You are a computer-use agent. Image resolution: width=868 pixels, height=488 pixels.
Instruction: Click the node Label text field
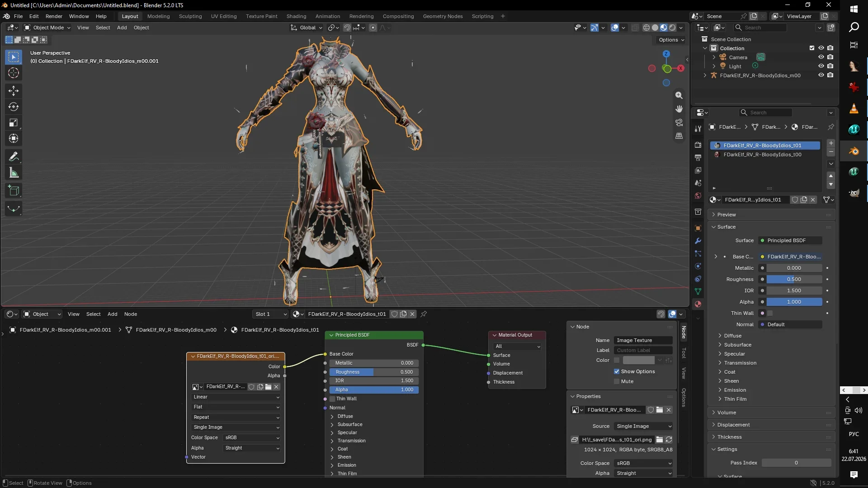point(643,350)
